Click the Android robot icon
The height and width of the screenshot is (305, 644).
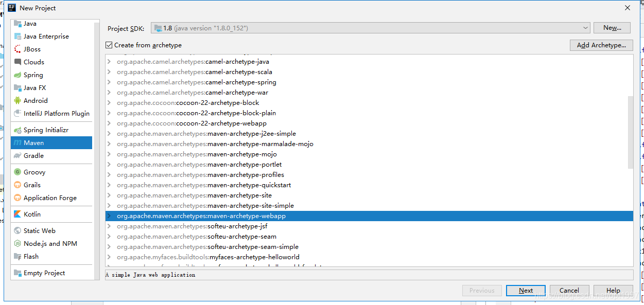(x=18, y=101)
